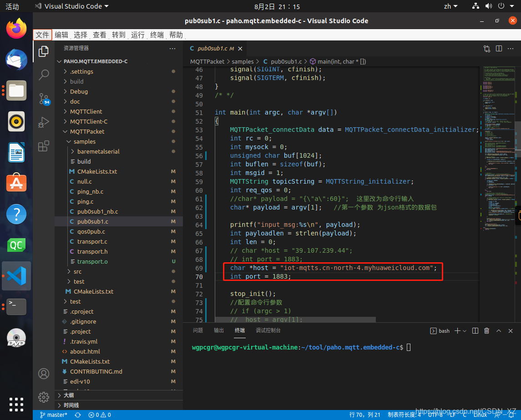Screen dimensions: 521x420
Task: Expand the doc folder
Action: [119, 101]
